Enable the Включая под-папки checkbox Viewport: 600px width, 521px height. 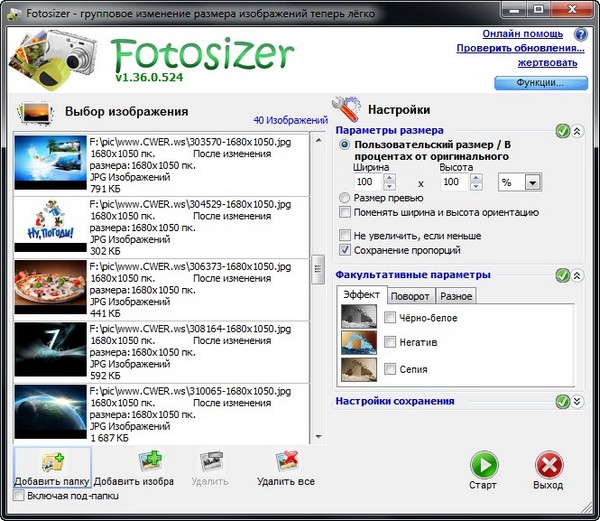[20, 495]
